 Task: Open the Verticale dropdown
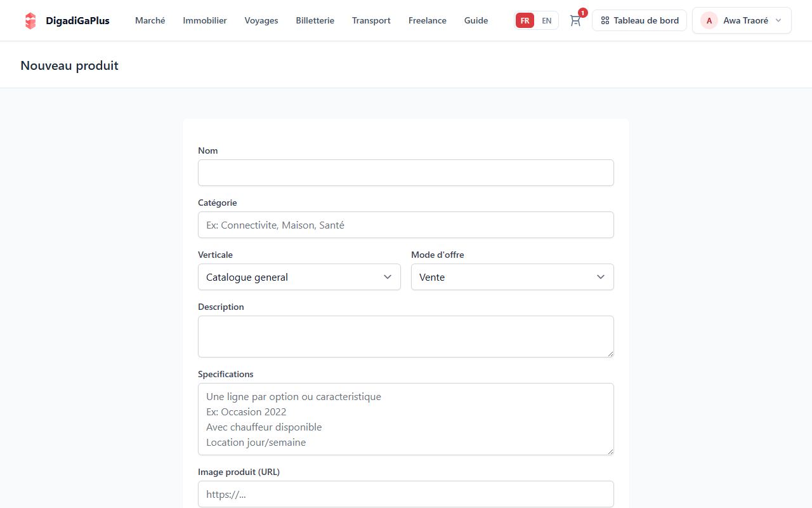coord(299,277)
